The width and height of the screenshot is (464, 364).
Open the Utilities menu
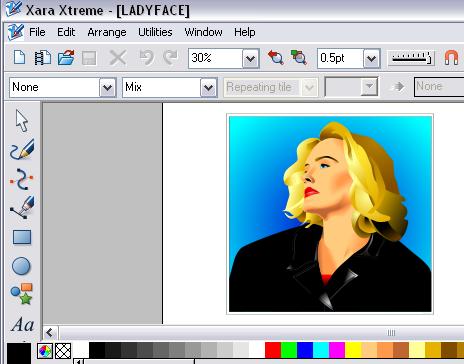click(155, 32)
